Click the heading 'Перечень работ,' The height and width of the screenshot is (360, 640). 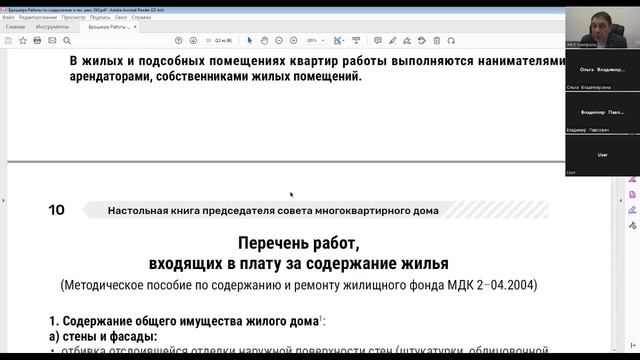[298, 243]
